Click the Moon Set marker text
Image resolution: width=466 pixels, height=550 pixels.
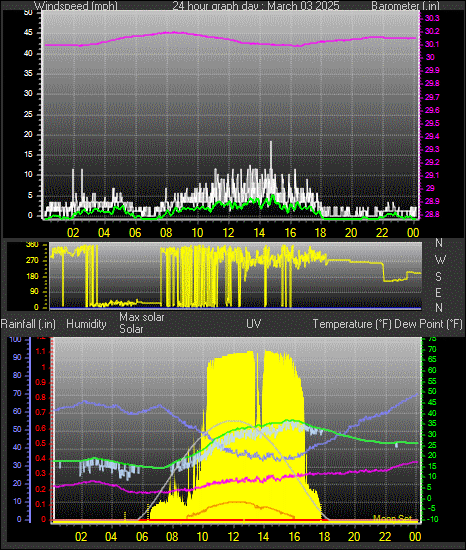[x=392, y=518]
